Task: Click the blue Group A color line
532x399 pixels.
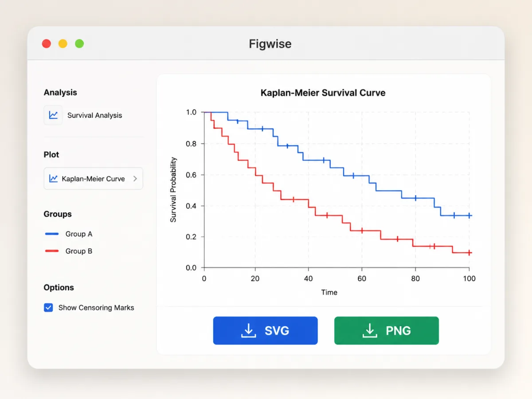Action: [x=52, y=234]
